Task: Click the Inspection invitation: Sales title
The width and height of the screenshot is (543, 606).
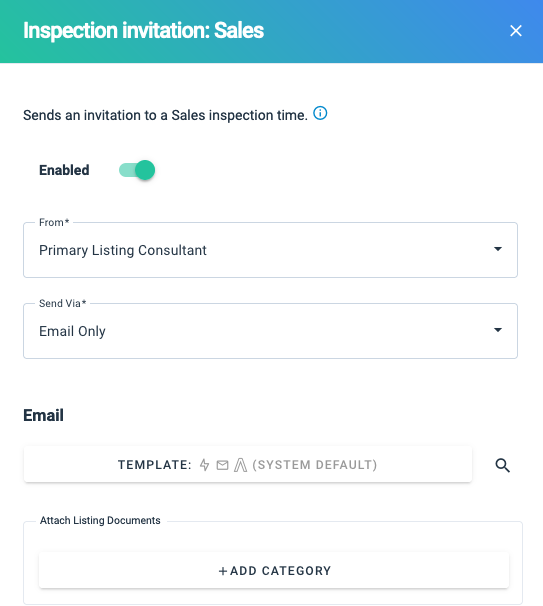Action: [143, 31]
